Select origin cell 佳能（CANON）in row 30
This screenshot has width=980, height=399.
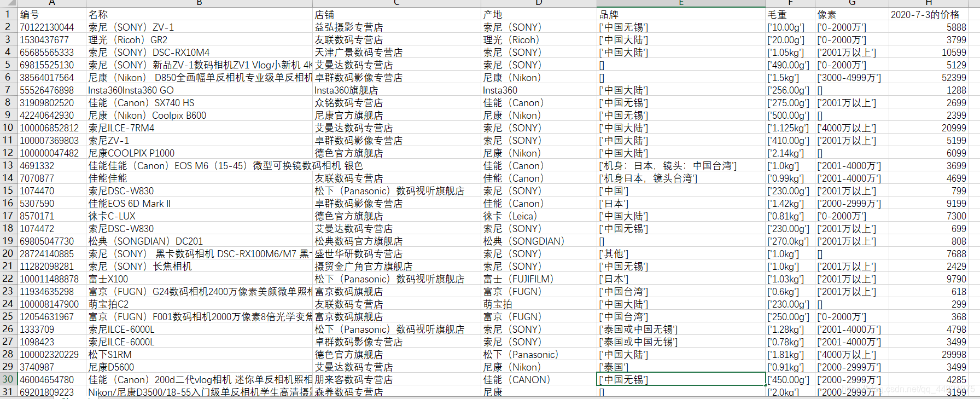click(x=539, y=379)
